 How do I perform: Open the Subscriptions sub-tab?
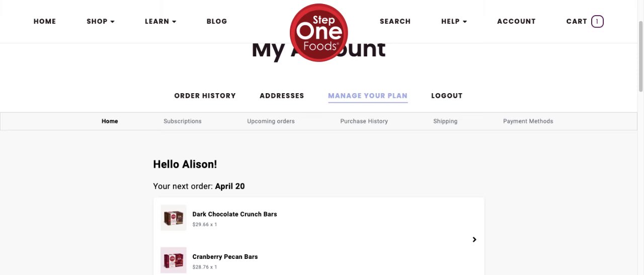(x=183, y=121)
